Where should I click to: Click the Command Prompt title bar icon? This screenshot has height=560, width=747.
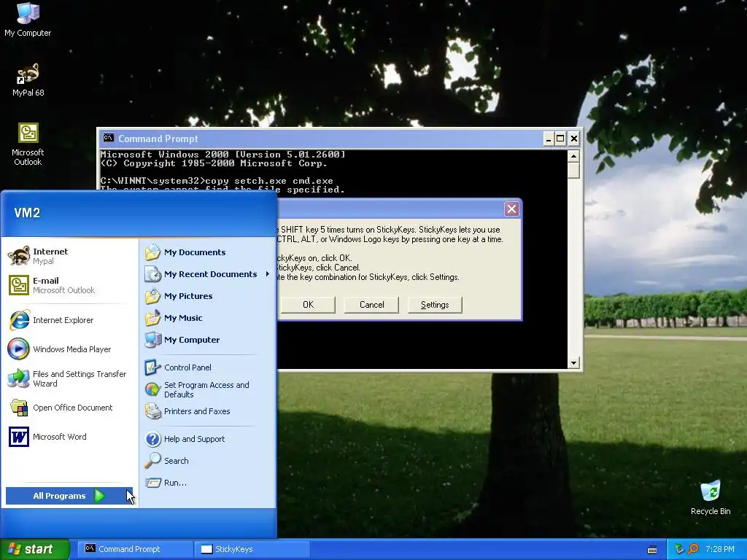coord(109,138)
